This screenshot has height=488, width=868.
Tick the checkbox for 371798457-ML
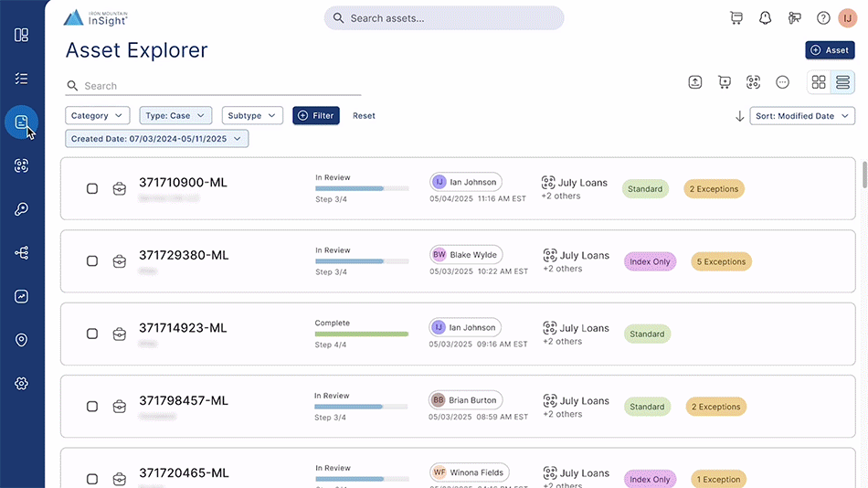[x=92, y=407]
